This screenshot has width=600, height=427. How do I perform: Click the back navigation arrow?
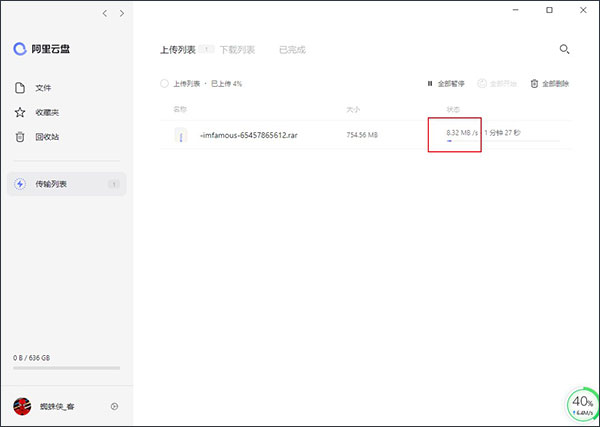point(104,13)
